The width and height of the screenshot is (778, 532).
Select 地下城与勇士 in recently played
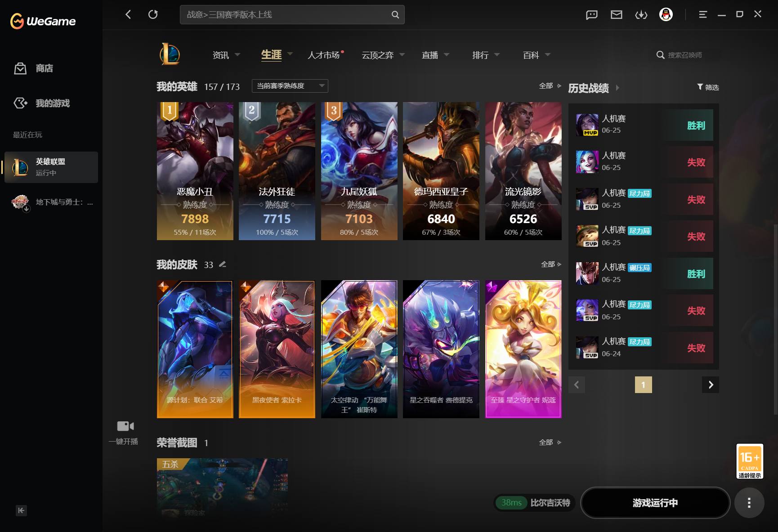point(51,202)
